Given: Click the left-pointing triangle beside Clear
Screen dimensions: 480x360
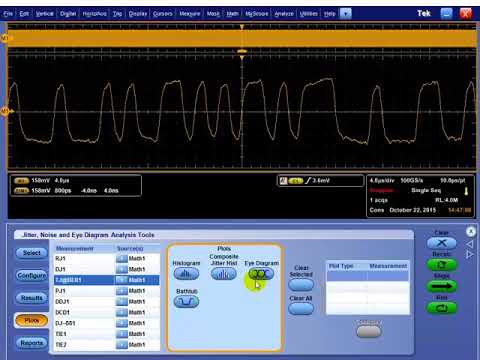Looking at the screenshot, I should click(470, 244).
